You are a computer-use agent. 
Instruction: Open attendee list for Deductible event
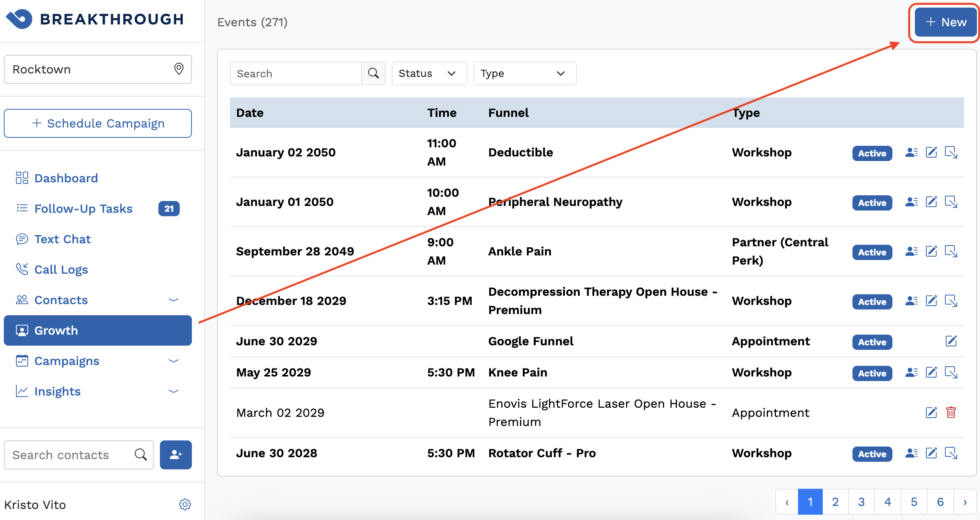click(x=911, y=153)
